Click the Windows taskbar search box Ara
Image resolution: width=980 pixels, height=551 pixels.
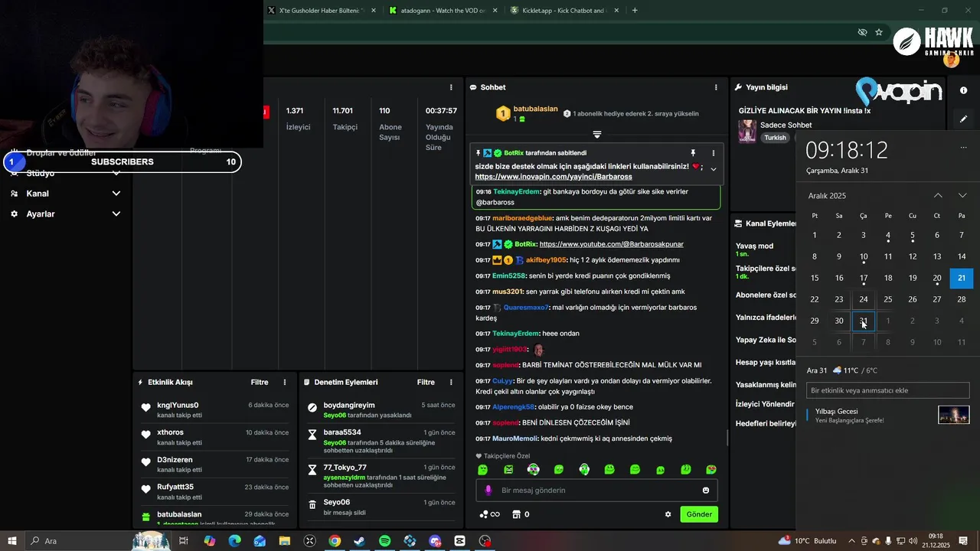tap(97, 541)
